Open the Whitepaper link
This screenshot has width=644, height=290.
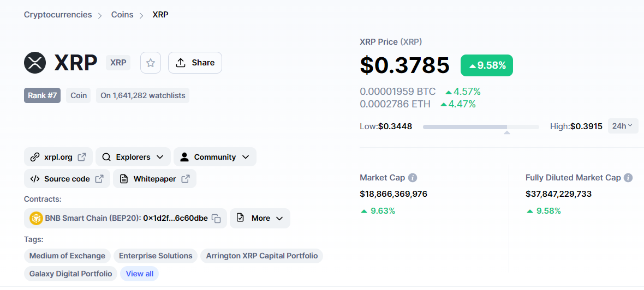click(x=155, y=179)
